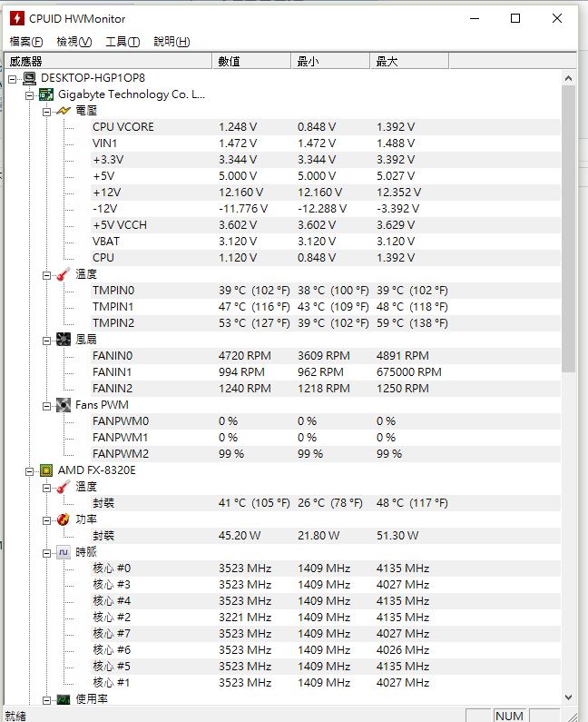
Task: Select the FANIN1 row
Action: click(325, 372)
